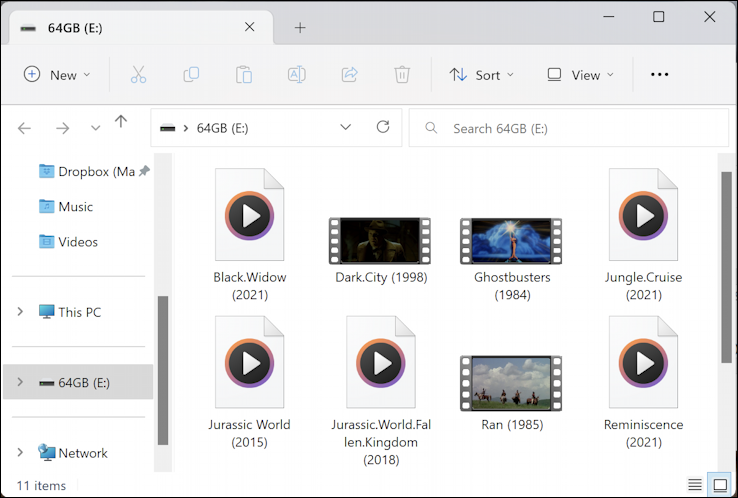Open the New dropdown menu
Screen dimensions: 738x498
coord(57,75)
